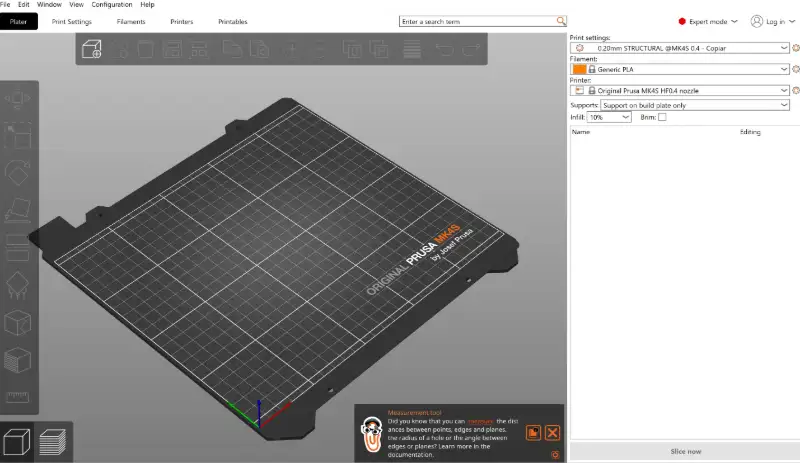Click the user account avatar icon
The image size is (800, 463).
tap(757, 21)
